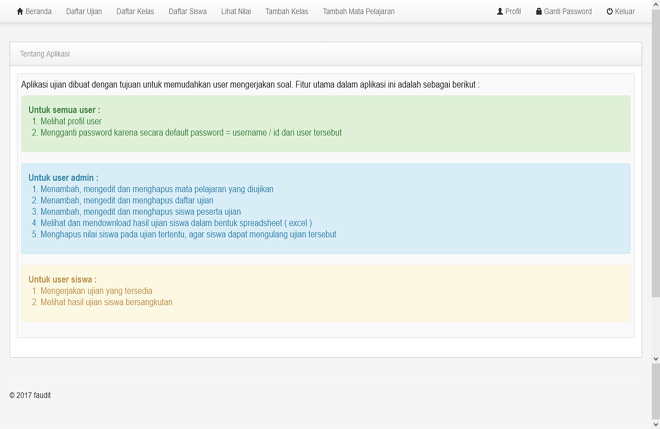This screenshot has width=660, height=429.
Task: Select Lihat Nilai in the navbar
Action: [236, 11]
